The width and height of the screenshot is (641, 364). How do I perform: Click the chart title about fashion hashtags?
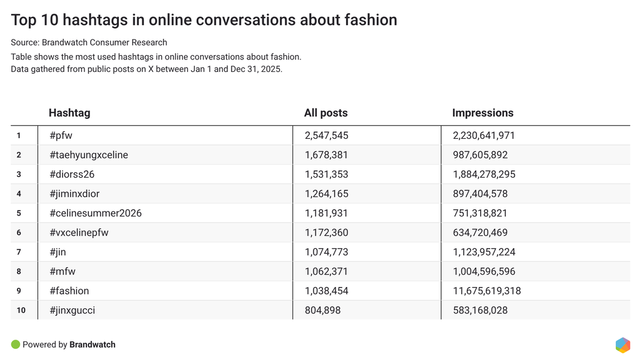204,20
